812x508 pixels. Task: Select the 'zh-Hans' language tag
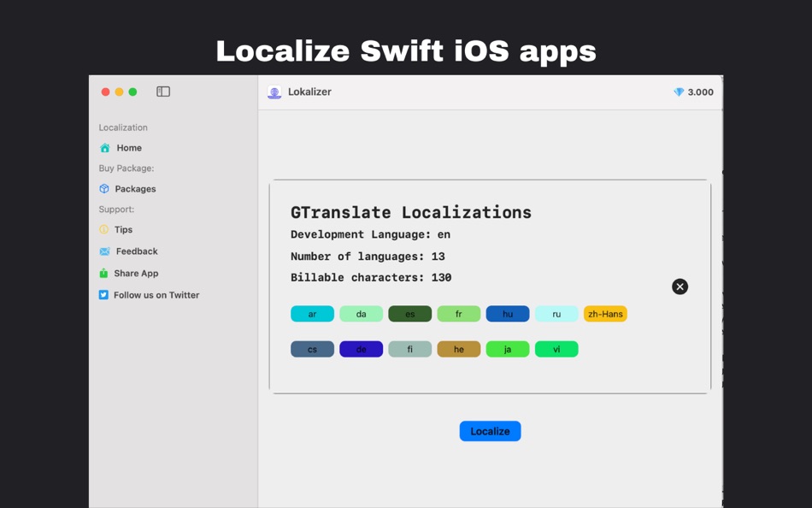(605, 314)
